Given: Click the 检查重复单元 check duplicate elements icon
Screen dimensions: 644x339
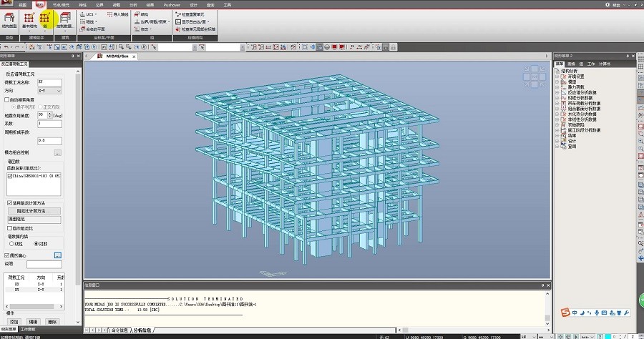Looking at the screenshot, I should click(x=193, y=14).
